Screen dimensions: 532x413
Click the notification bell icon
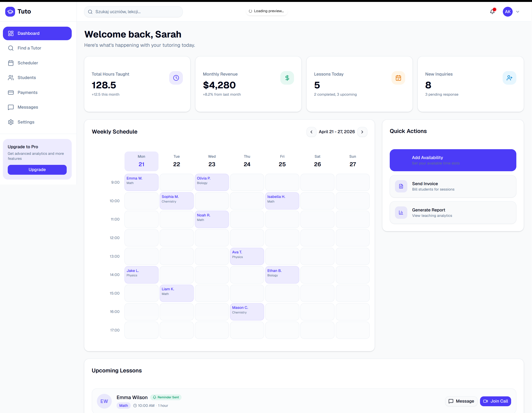coord(492,11)
